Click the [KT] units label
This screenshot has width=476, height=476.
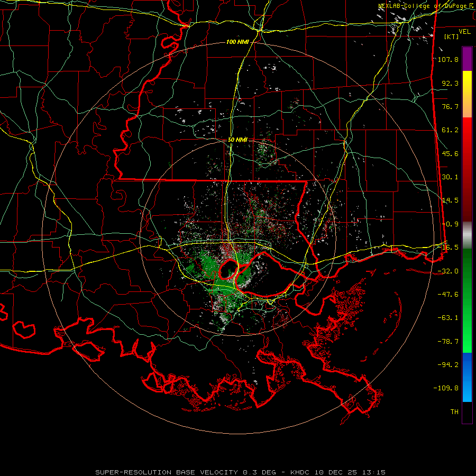click(x=452, y=36)
